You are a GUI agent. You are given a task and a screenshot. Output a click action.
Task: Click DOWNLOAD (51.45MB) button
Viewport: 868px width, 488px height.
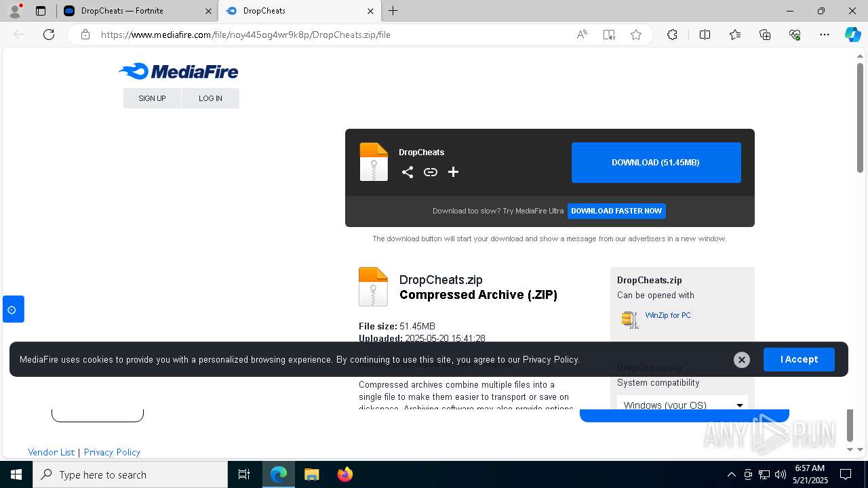click(656, 163)
